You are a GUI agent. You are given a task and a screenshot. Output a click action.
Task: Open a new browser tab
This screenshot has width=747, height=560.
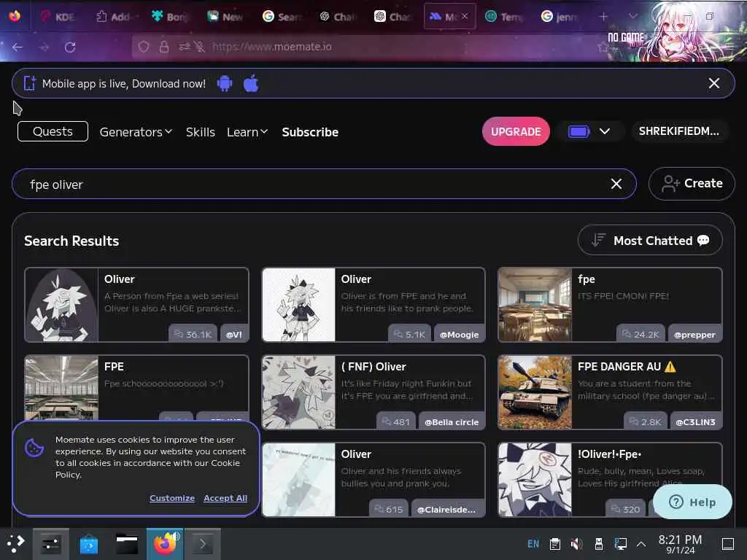603,17
